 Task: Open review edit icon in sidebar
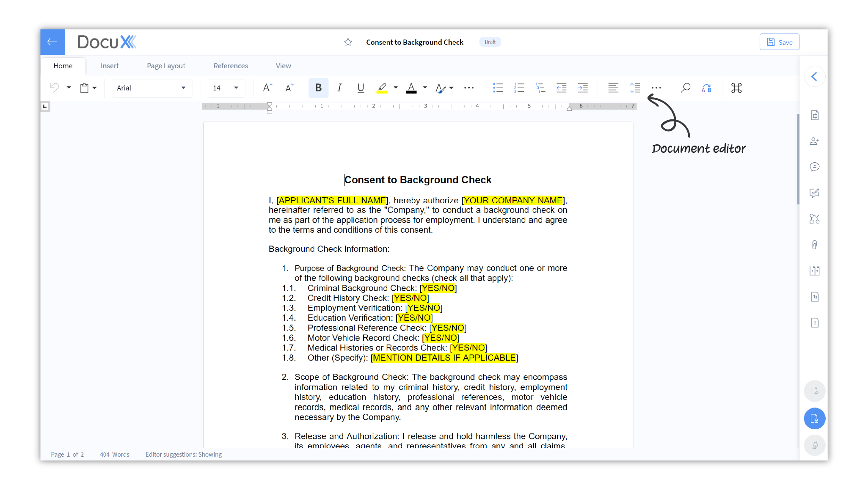pyautogui.click(x=815, y=193)
